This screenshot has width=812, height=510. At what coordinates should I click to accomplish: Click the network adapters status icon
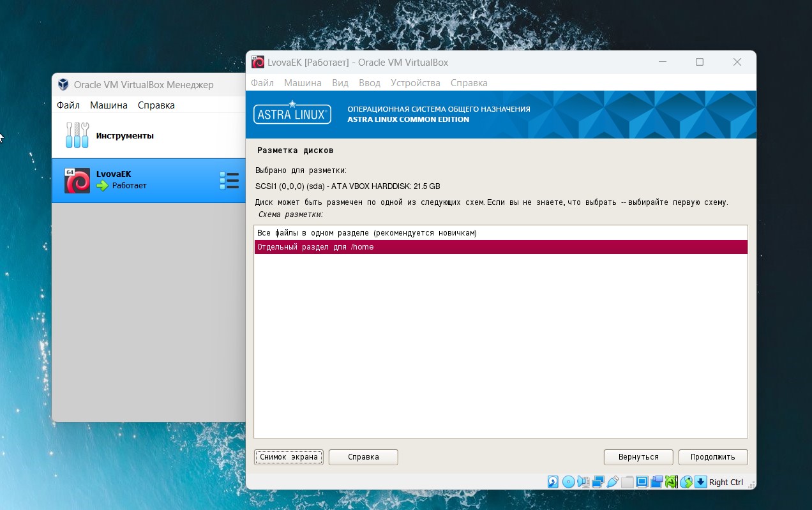598,482
